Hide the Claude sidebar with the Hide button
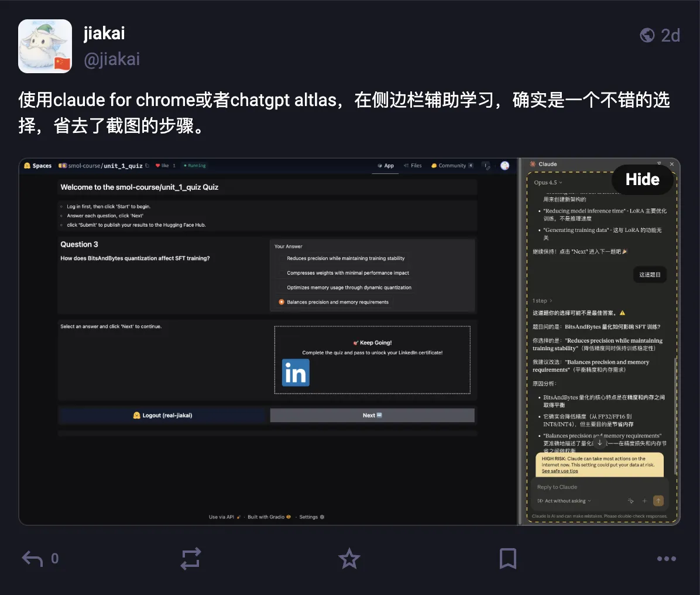This screenshot has height=595, width=700. [x=642, y=180]
